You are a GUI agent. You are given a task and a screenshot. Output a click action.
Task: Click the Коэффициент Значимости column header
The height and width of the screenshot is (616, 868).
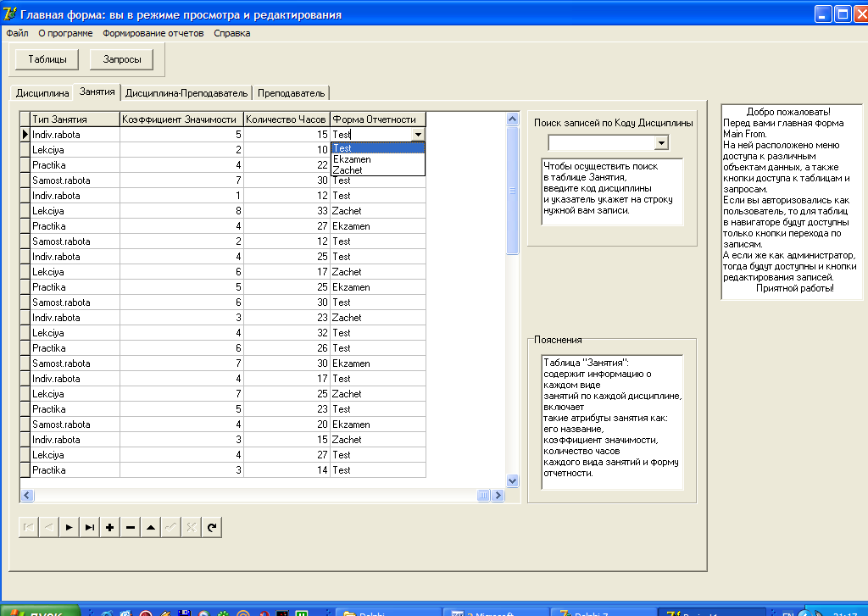click(x=181, y=119)
